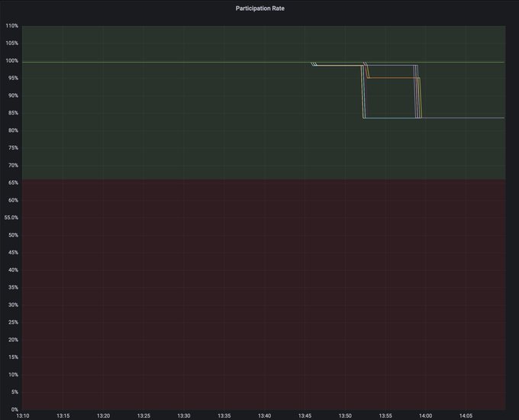Click the 13:35 time axis label

click(x=224, y=415)
